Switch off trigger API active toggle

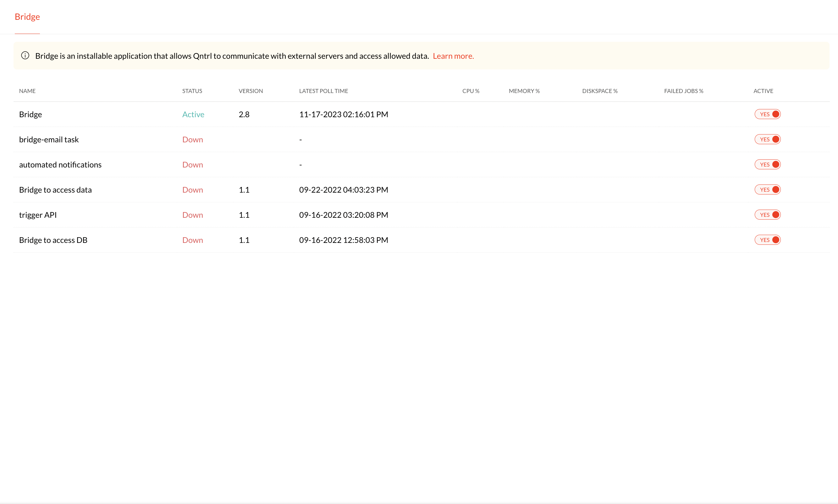click(767, 215)
